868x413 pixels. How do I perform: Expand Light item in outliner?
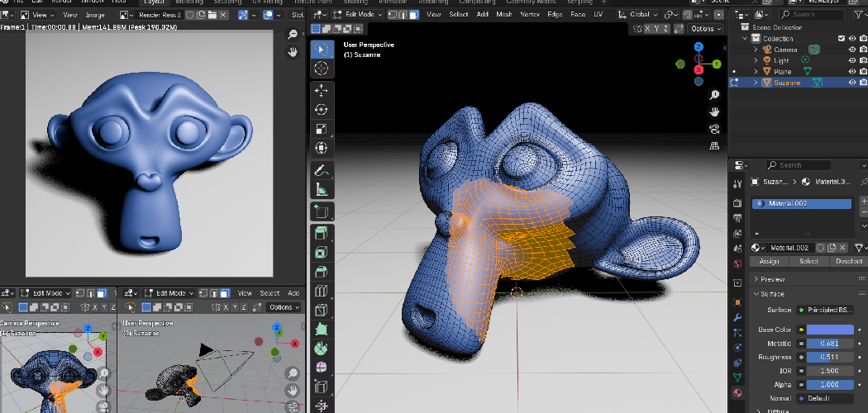(x=756, y=60)
